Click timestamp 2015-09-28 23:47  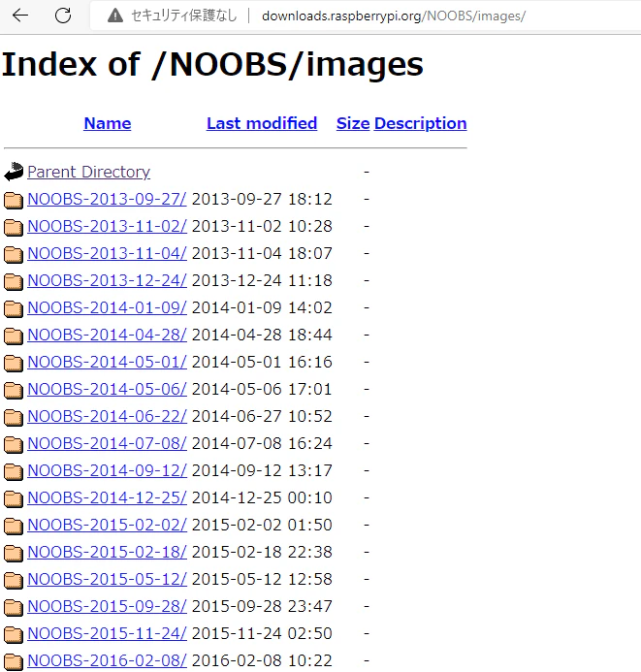(262, 606)
